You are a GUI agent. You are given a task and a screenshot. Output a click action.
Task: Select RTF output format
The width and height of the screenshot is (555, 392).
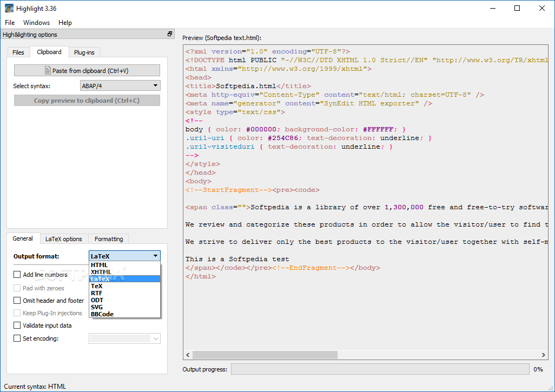124,293
